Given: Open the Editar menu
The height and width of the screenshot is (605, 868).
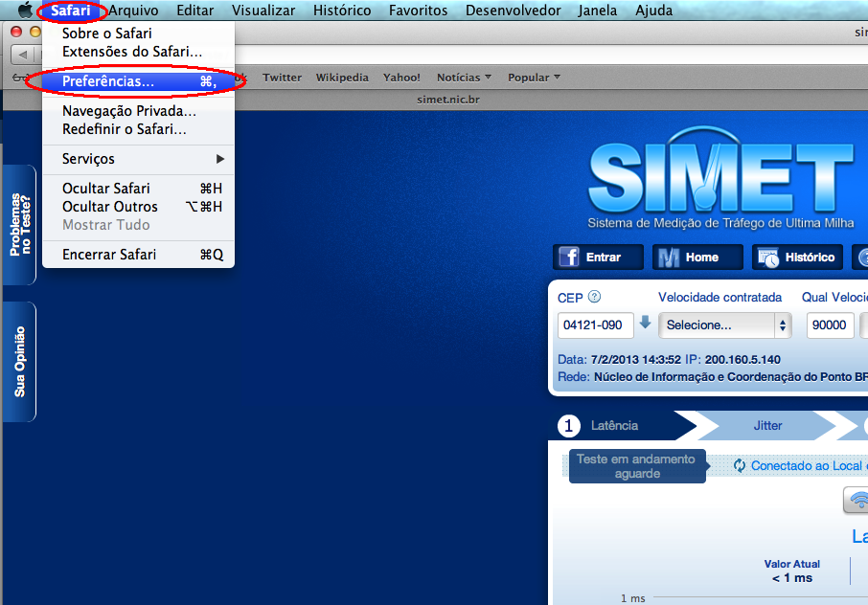Looking at the screenshot, I should (x=194, y=11).
